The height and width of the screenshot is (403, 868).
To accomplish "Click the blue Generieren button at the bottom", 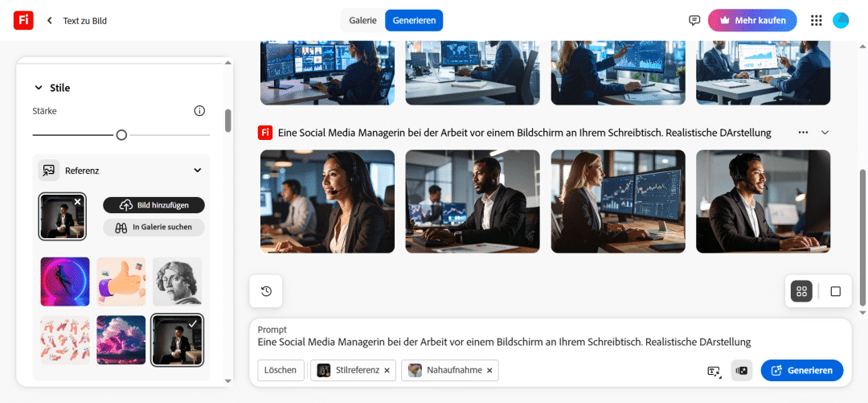I will coord(802,370).
